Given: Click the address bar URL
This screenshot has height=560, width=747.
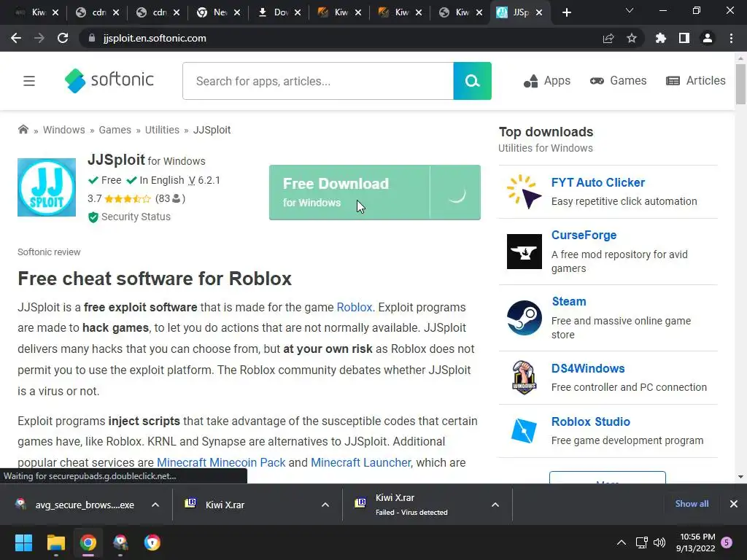Looking at the screenshot, I should pos(155,38).
